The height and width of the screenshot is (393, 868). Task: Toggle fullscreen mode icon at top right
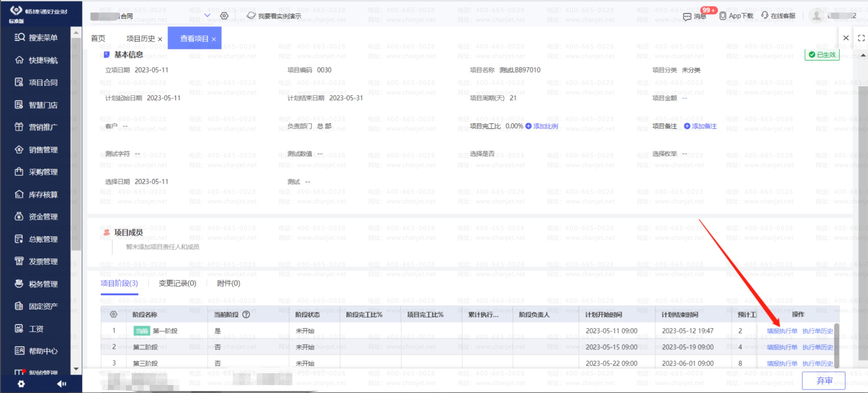pos(861,38)
